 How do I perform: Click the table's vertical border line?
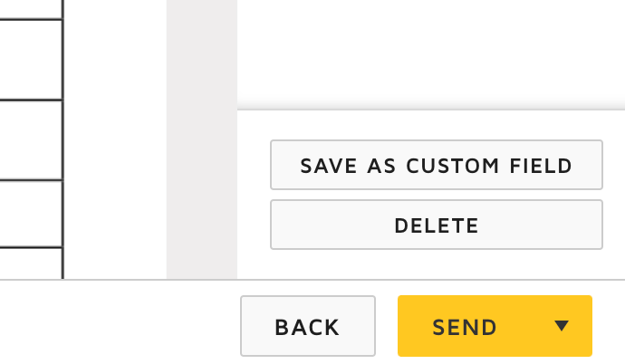[62, 136]
